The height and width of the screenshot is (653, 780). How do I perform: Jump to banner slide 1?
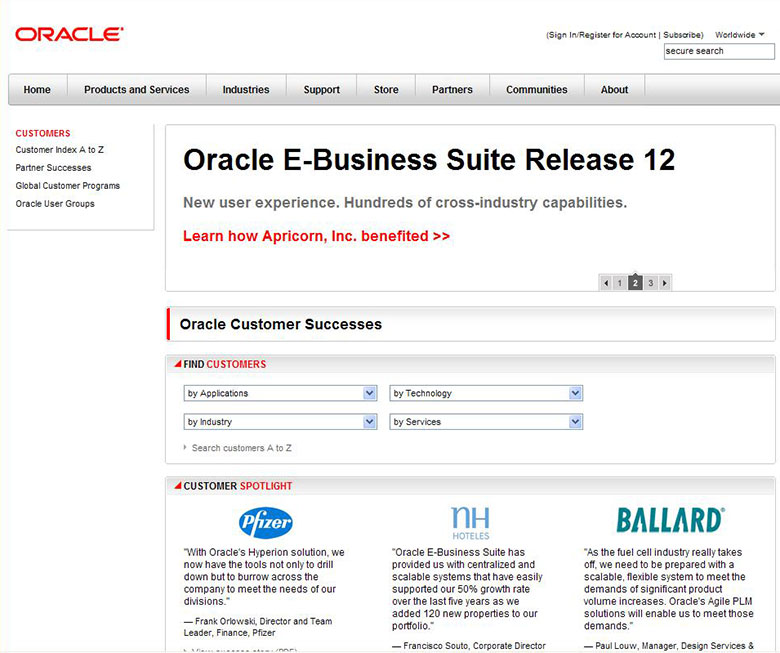click(620, 283)
